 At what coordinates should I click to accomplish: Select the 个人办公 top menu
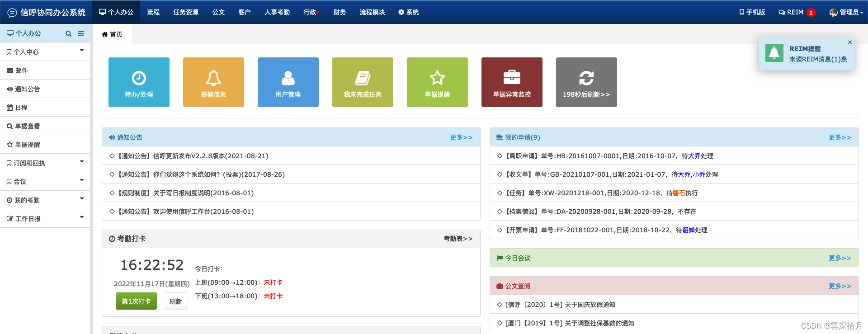tap(116, 12)
